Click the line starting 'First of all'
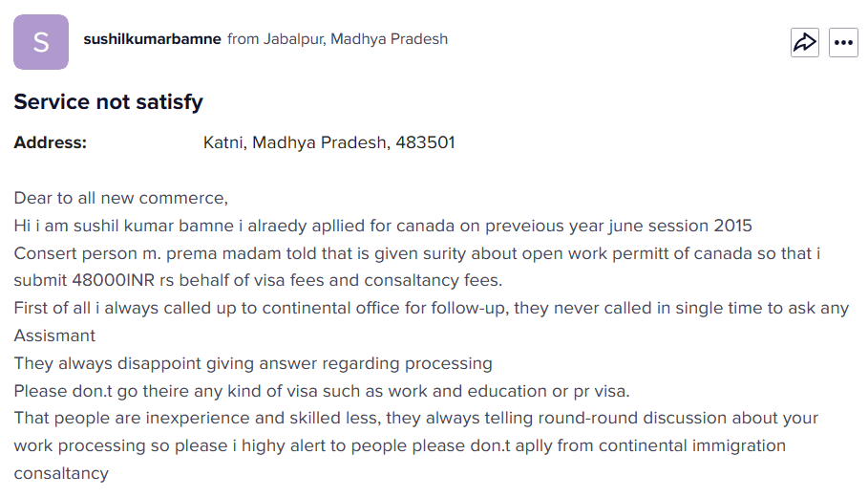This screenshot has width=868, height=498. 432,308
